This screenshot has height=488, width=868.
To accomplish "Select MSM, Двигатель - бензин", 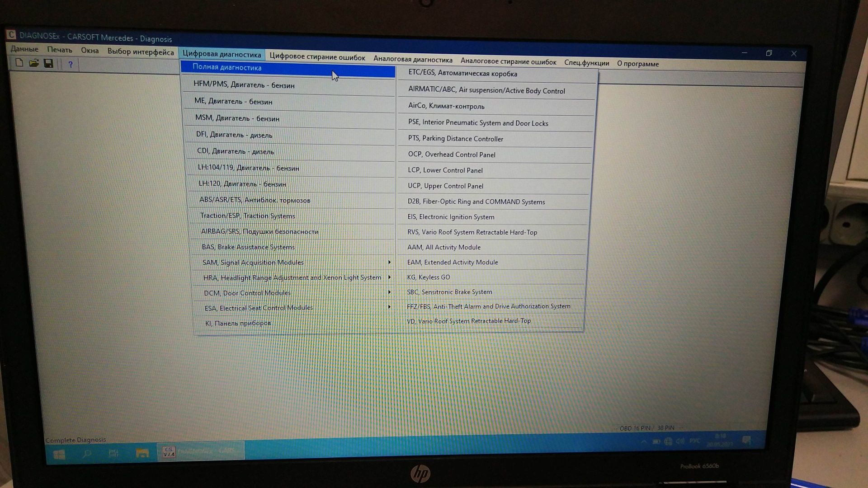I will coord(289,119).
